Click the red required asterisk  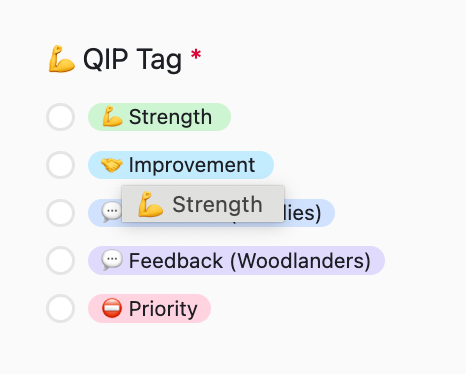point(196,54)
